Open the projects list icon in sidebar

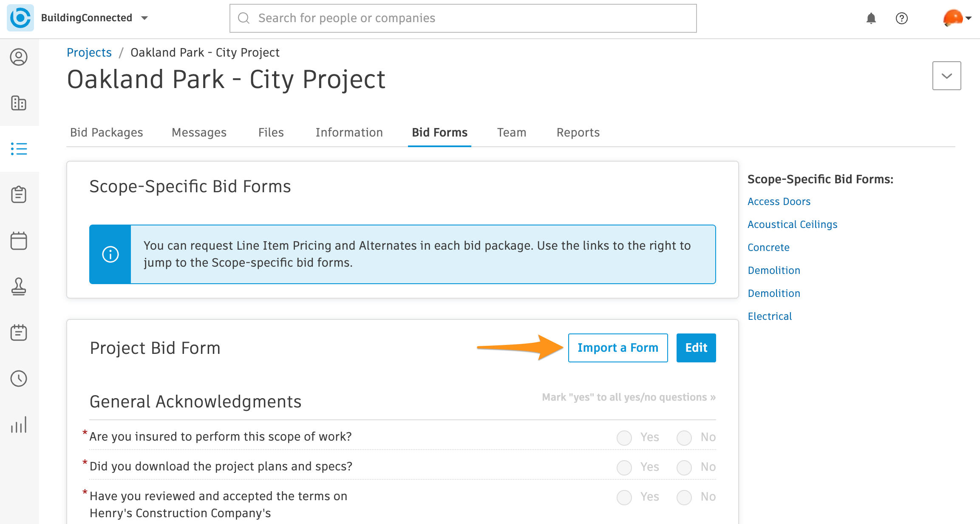tap(19, 149)
